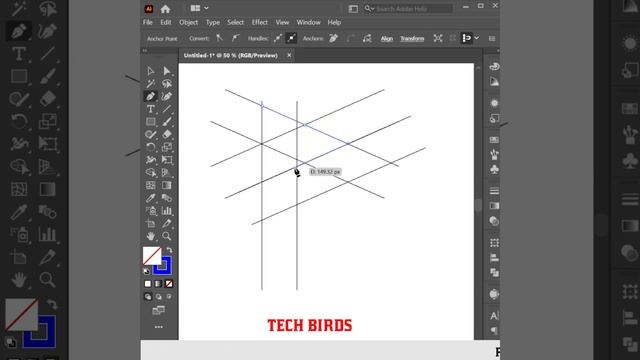640x360 pixels.
Task: Switch to the Curvature tool
Action: (167, 96)
